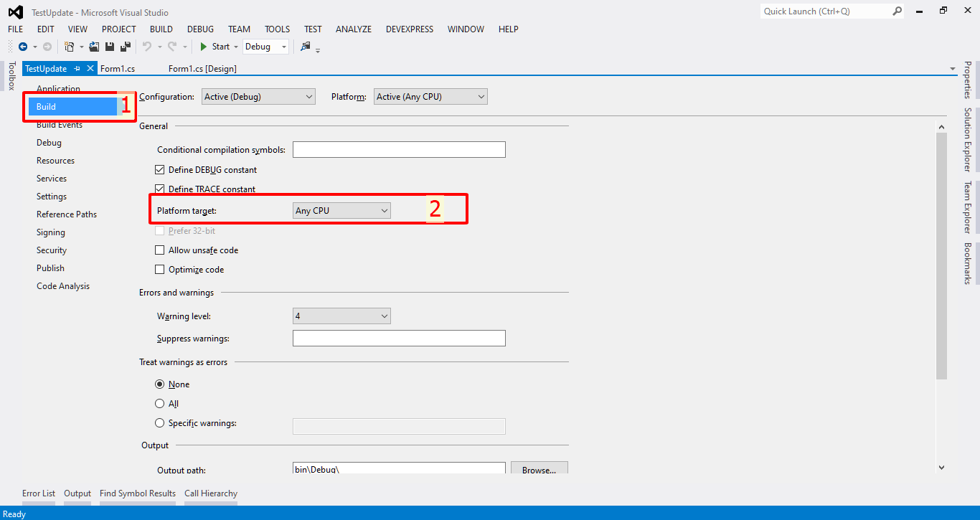
Task: Click the Navigate Backward arrow icon
Action: pyautogui.click(x=23, y=47)
